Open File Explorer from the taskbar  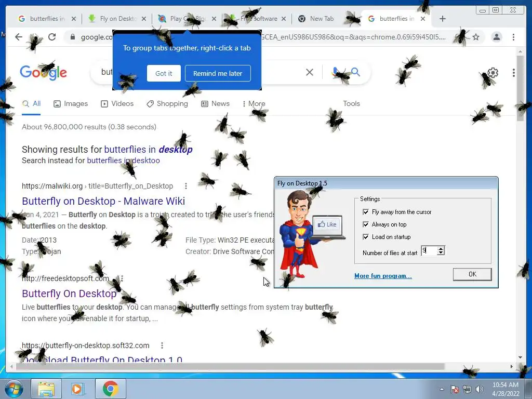point(46,389)
